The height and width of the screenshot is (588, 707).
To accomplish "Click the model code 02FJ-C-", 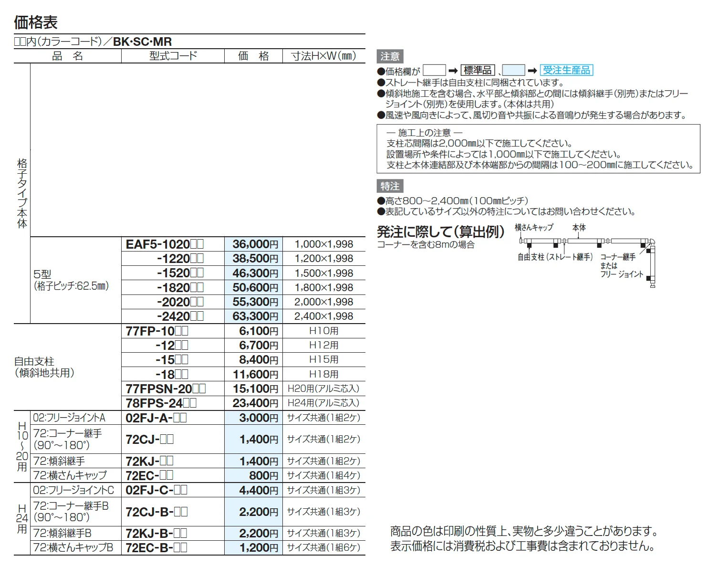I will click(x=156, y=490).
